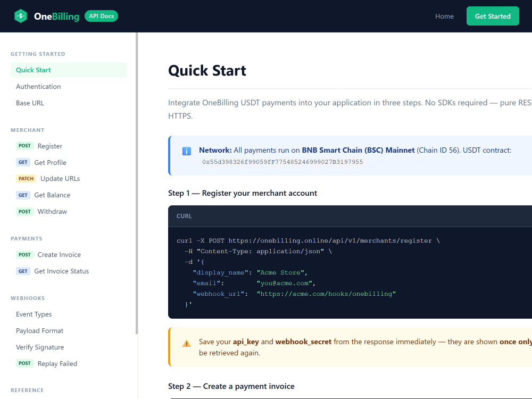Screen dimensions: 532x399
Task: Click the API Docs badge
Action: (x=101, y=16)
